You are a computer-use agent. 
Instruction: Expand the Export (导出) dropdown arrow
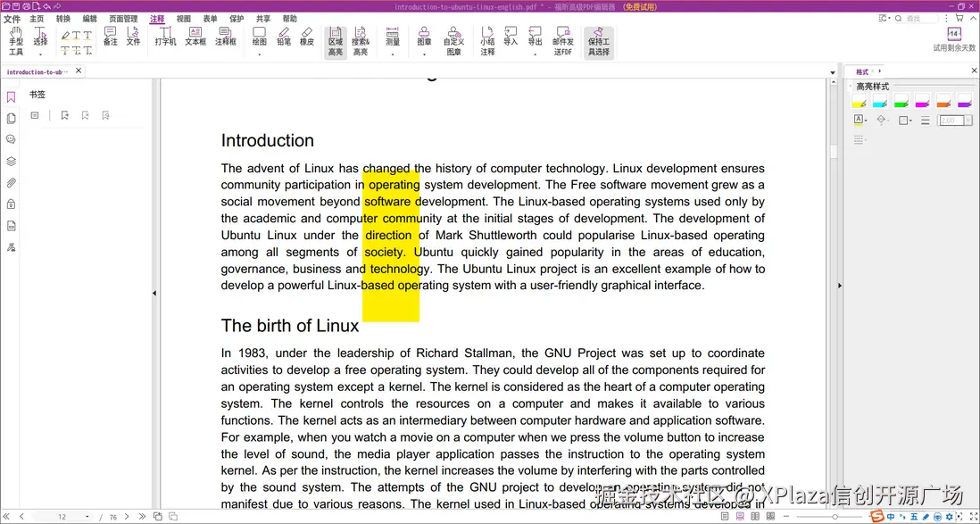click(x=535, y=55)
